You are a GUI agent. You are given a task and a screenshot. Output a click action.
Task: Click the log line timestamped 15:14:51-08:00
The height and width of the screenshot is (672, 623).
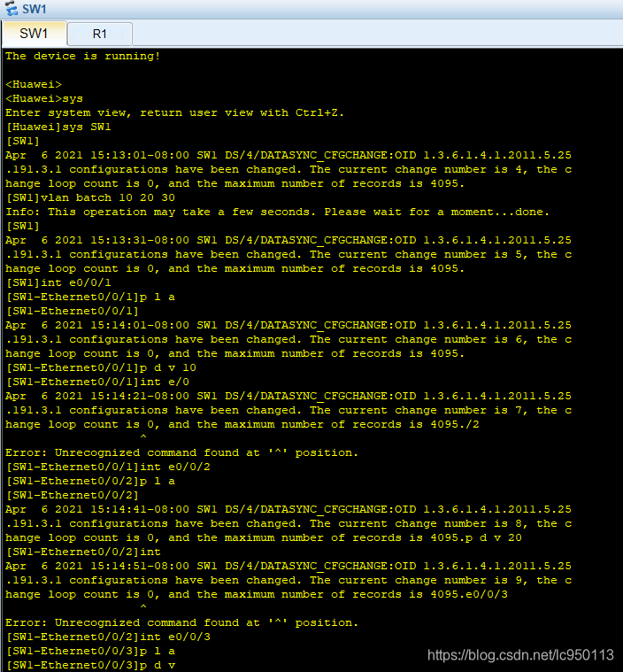coord(288,566)
